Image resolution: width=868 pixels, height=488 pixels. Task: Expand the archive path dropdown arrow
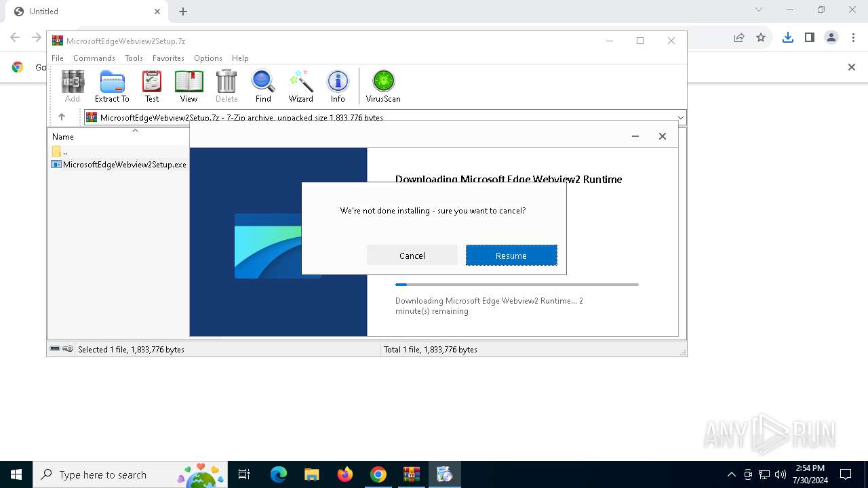(681, 118)
